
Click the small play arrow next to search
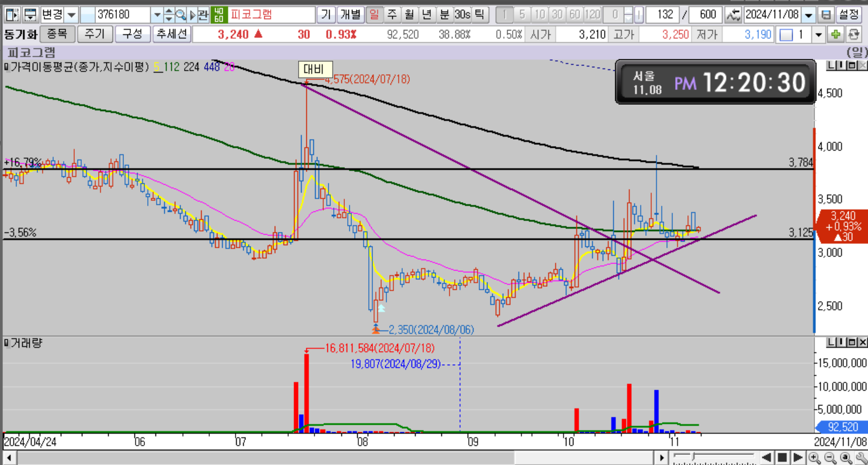(x=192, y=15)
